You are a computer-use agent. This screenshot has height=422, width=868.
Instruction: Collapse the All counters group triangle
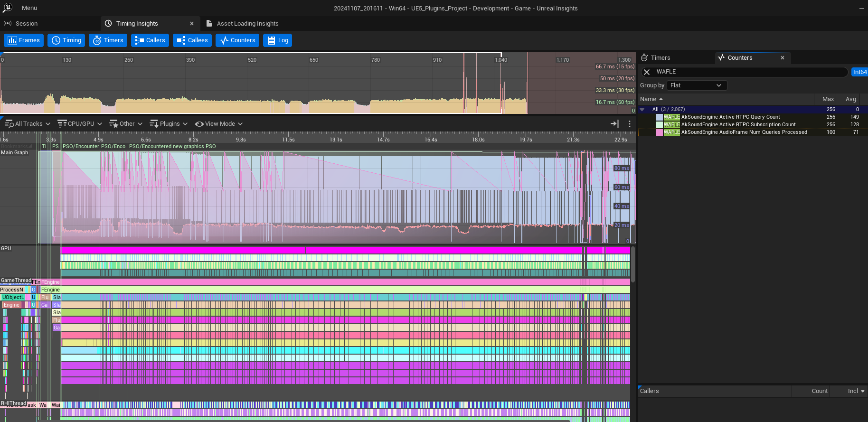(x=642, y=110)
